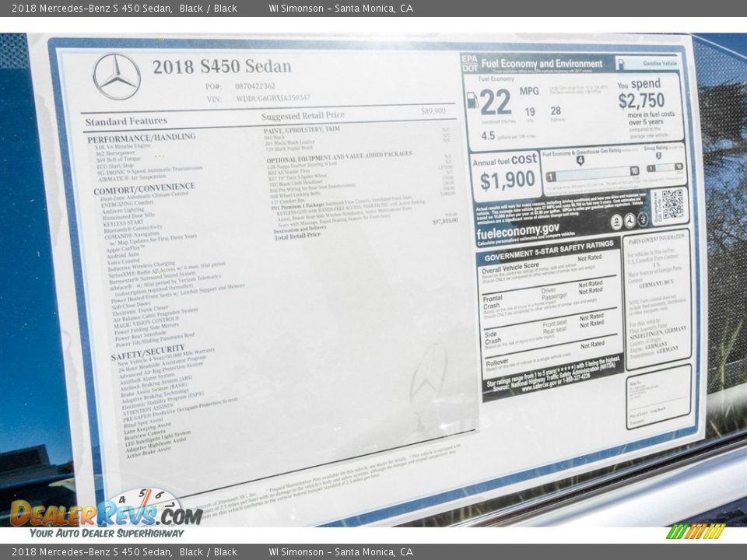
Task: Click the fuel pump icon beside 22 MPG
Action: [472, 100]
